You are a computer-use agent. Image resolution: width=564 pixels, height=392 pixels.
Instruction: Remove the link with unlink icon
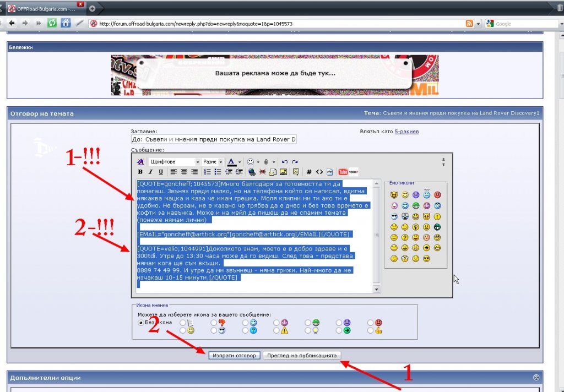263,172
